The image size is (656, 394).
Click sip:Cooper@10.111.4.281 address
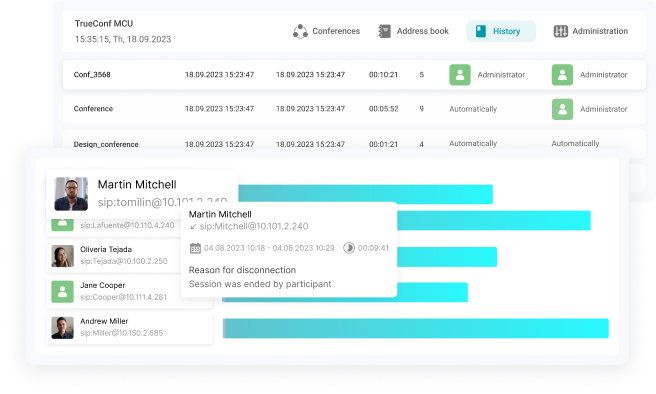tap(123, 297)
